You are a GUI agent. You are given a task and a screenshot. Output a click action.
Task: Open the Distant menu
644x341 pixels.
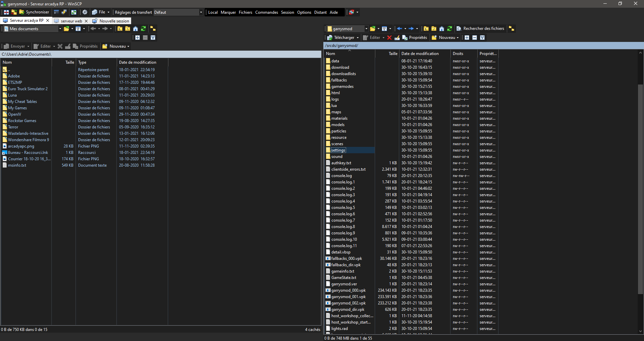(320, 12)
